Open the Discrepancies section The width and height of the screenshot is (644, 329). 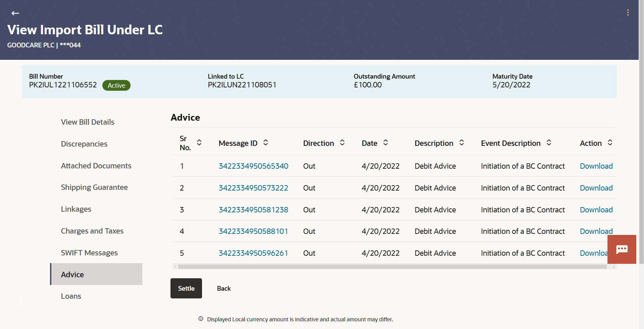tap(84, 144)
